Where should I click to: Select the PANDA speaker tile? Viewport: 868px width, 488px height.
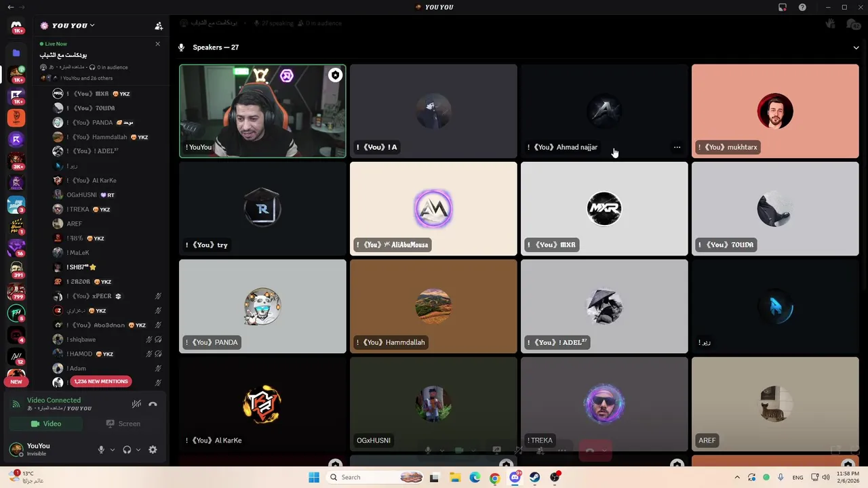262,306
